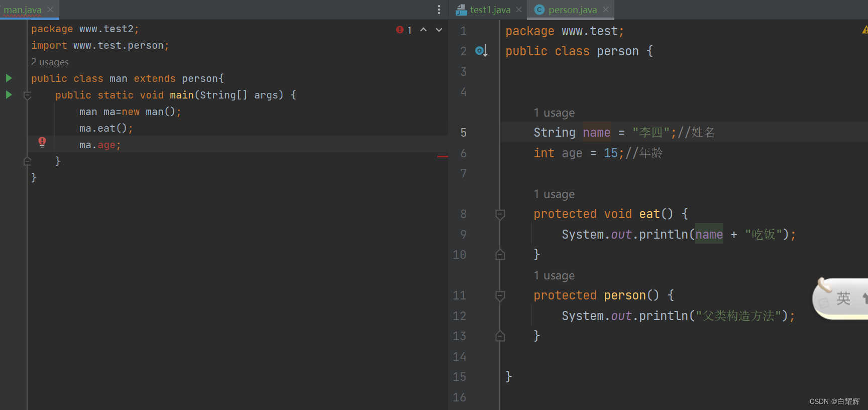Open the red error bulb quick-fix
Viewport: 868px width, 410px height.
tap(42, 142)
